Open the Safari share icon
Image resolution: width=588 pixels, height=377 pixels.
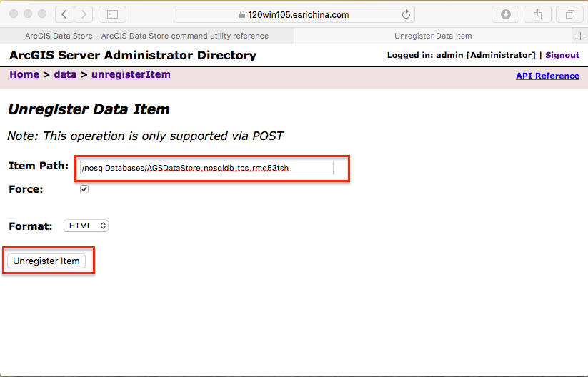pos(538,14)
